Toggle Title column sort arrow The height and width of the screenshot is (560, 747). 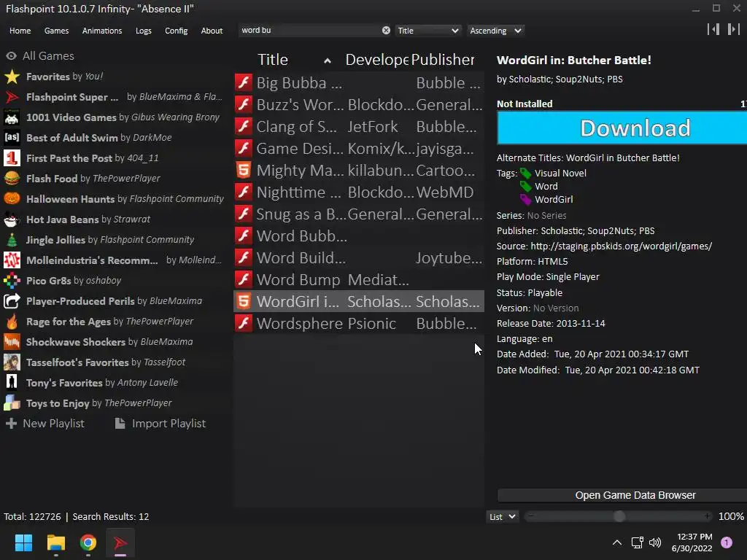pos(328,61)
